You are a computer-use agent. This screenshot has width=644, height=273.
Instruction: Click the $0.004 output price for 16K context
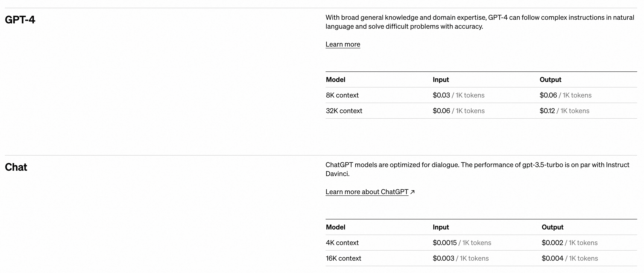tap(552, 258)
